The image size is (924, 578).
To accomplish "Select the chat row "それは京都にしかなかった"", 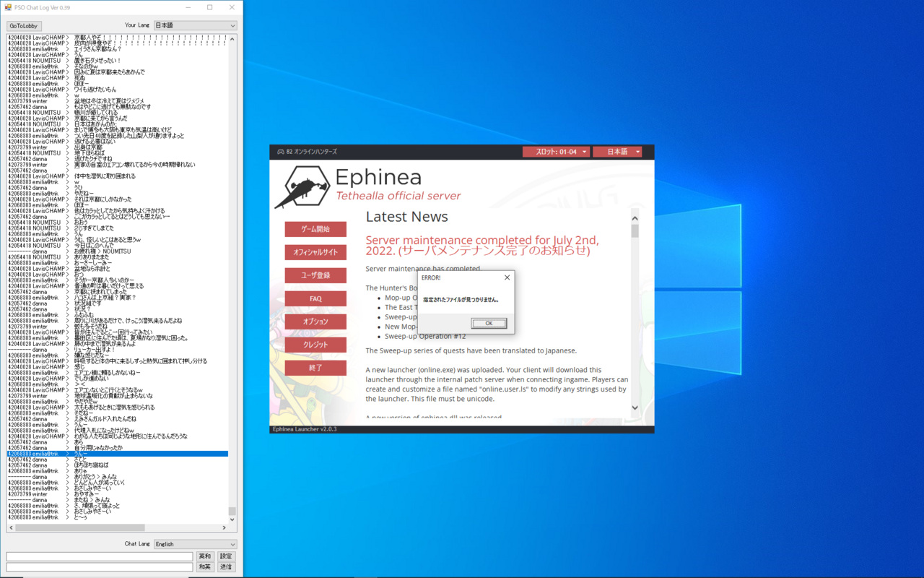I will [118, 199].
